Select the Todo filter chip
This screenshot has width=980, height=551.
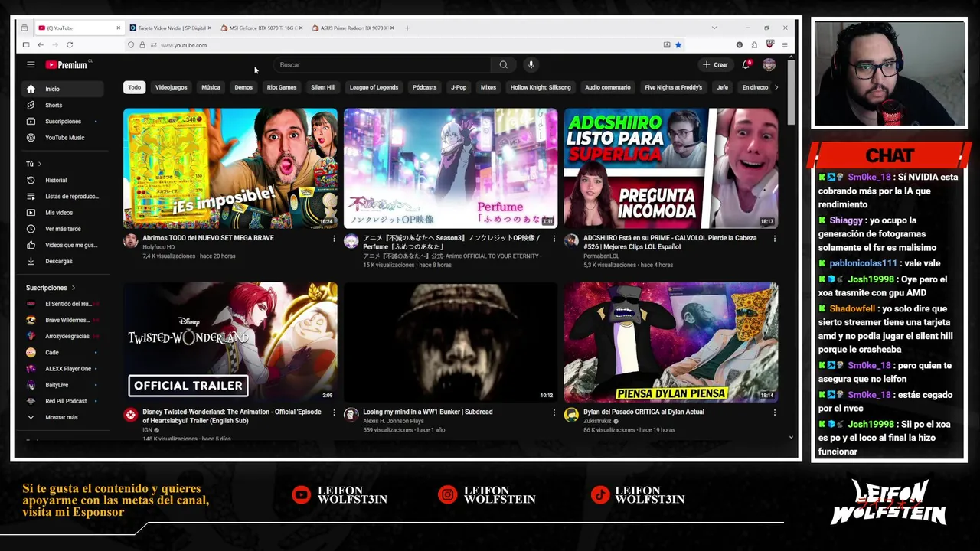[x=134, y=87]
